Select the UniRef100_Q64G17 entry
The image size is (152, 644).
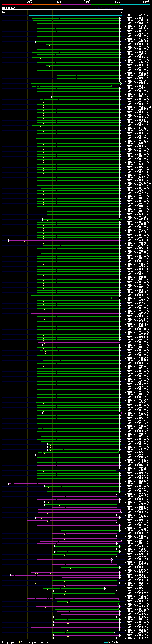(x=136, y=366)
